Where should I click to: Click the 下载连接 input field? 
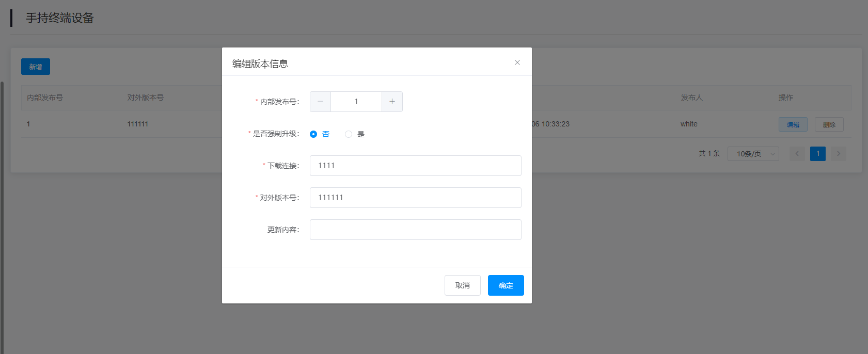tap(415, 166)
